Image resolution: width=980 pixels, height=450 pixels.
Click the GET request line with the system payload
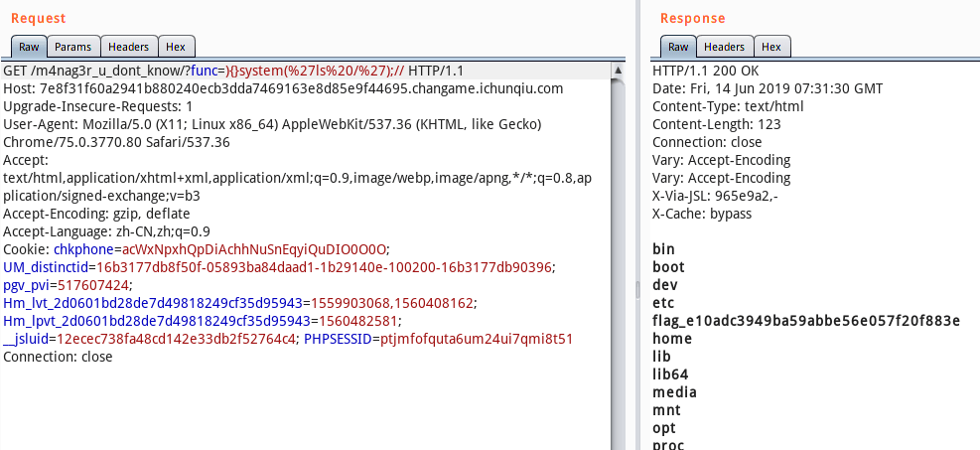point(233,71)
